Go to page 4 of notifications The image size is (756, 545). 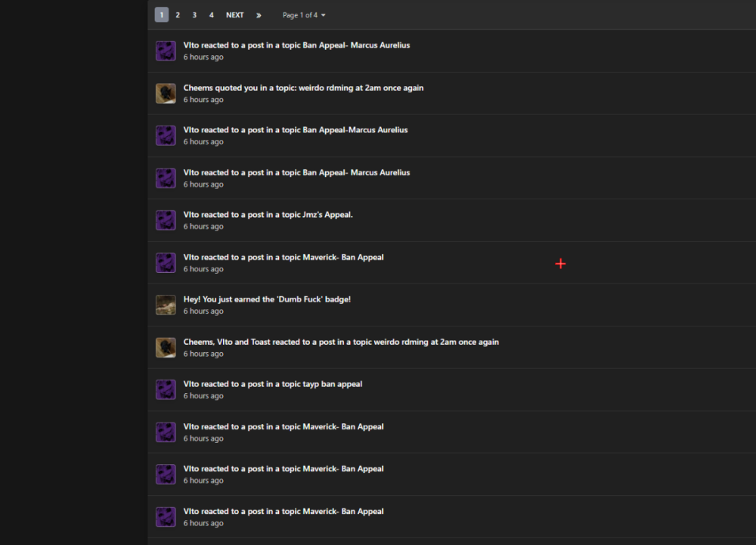[x=211, y=15]
